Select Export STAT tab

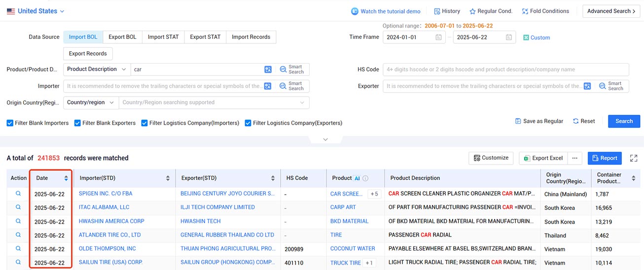tap(205, 37)
